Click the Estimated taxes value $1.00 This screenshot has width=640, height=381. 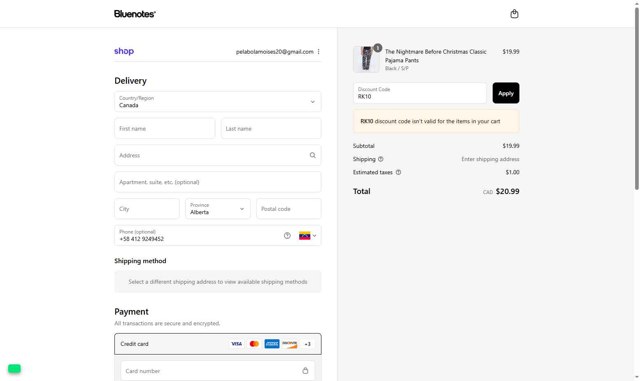click(x=512, y=172)
